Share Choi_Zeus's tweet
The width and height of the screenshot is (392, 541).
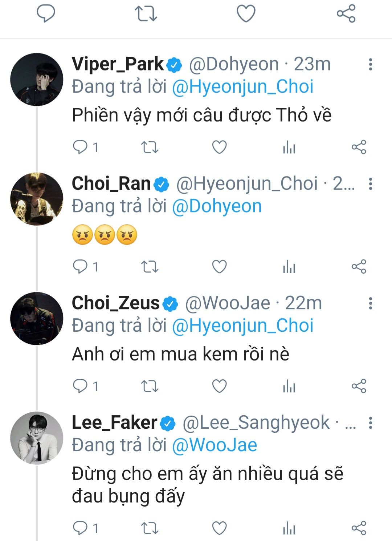point(359,386)
